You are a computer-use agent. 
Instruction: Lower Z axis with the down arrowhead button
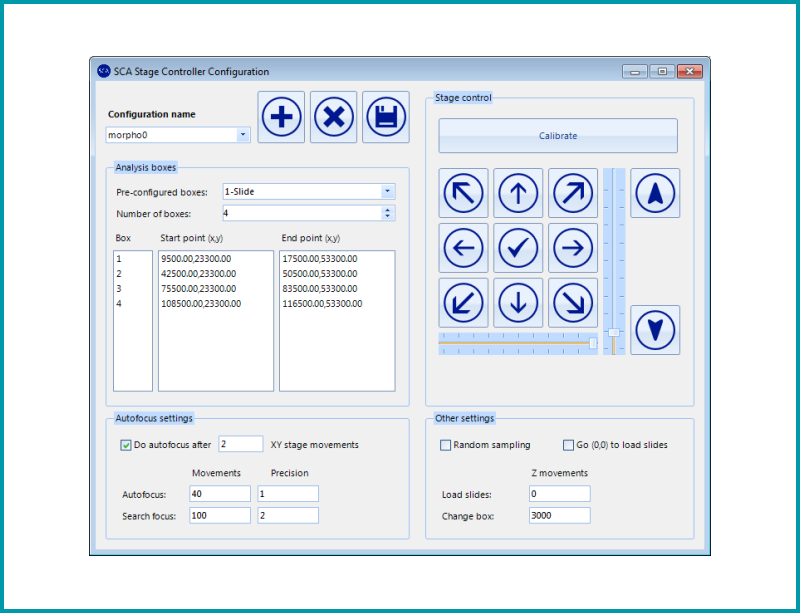point(655,330)
